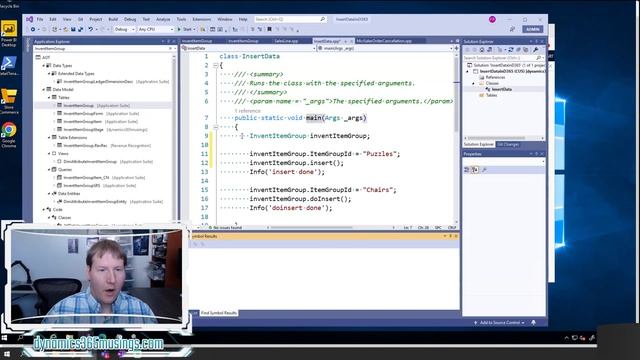This screenshot has height=360, width=640.
Task: Collapse the Tables tree node
Action: click(x=49, y=98)
